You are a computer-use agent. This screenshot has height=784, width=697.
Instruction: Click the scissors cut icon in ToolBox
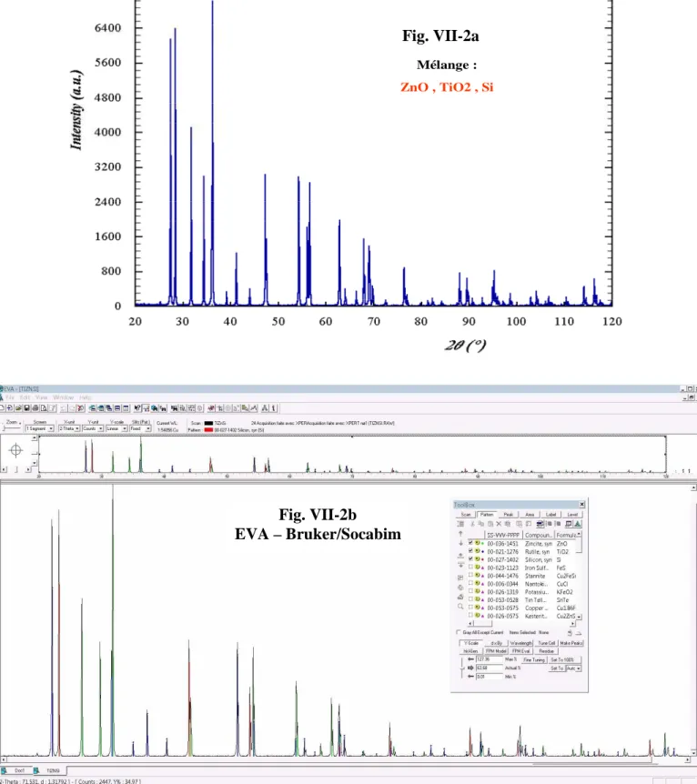click(472, 524)
